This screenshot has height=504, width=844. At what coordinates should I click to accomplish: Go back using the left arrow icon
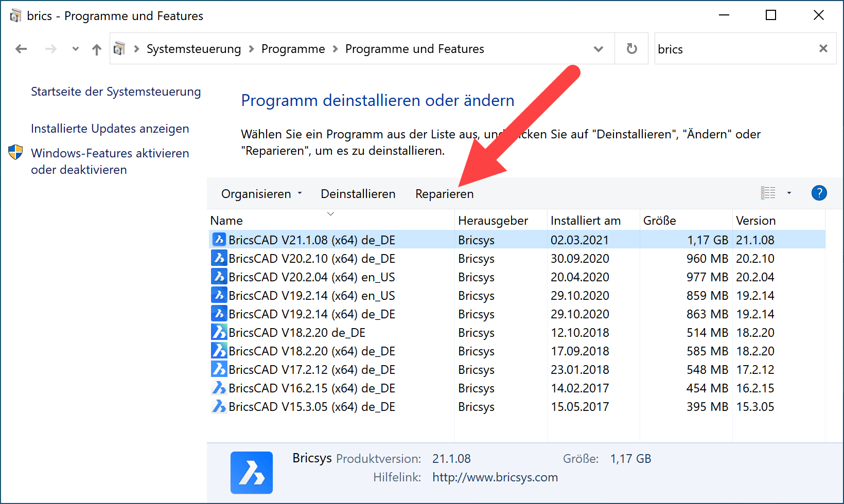click(x=21, y=49)
